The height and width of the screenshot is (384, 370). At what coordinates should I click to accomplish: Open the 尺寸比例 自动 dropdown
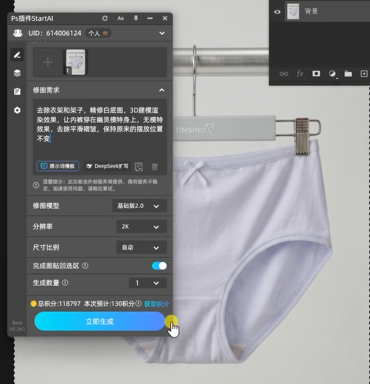coord(142,248)
